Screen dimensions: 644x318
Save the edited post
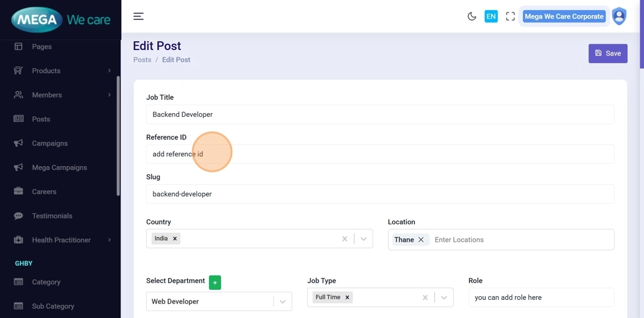point(607,53)
